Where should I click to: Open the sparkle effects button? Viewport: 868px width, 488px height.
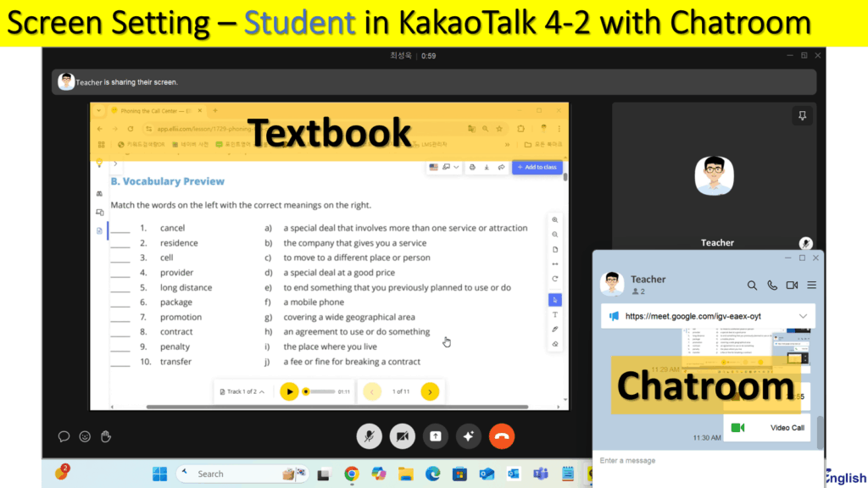(468, 436)
